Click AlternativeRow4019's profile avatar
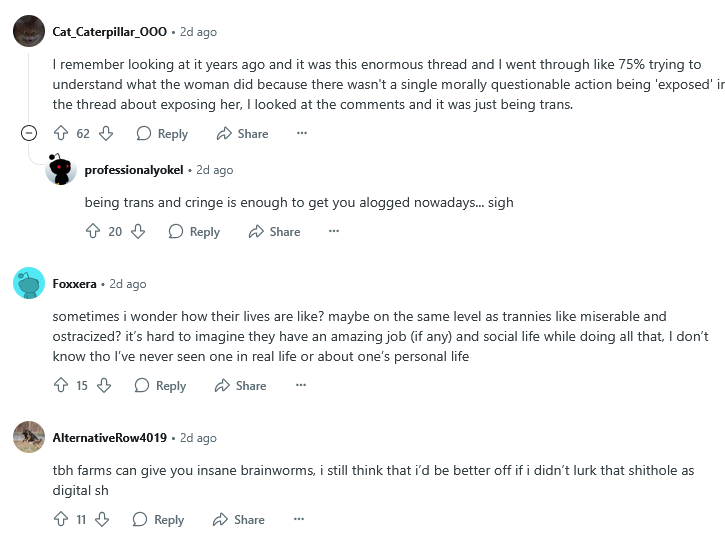 coord(29,437)
